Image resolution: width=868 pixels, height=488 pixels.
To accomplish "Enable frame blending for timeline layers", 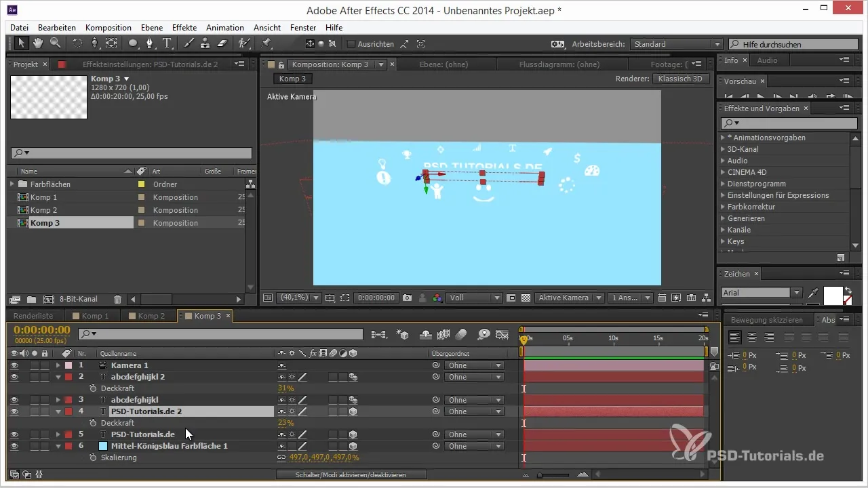I will [x=444, y=334].
